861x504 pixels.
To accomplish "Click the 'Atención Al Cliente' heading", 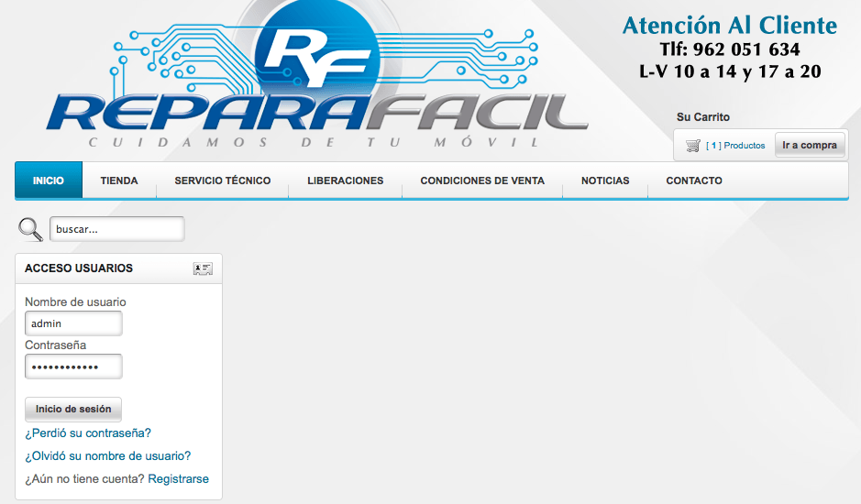I will pos(730,26).
